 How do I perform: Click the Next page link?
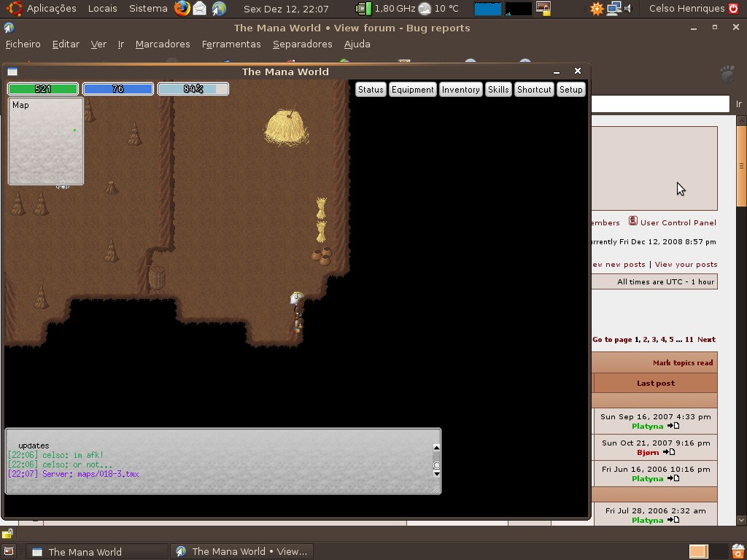coord(706,340)
